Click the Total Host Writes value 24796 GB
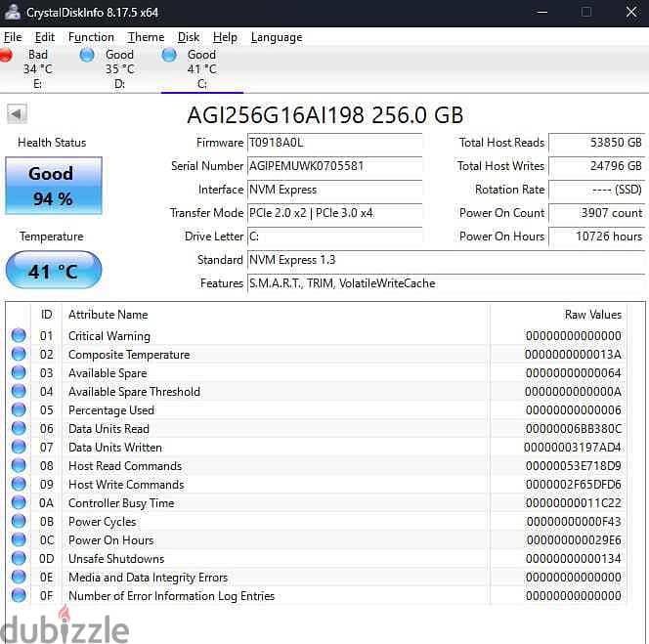Screen dimensions: 649x644 596,166
